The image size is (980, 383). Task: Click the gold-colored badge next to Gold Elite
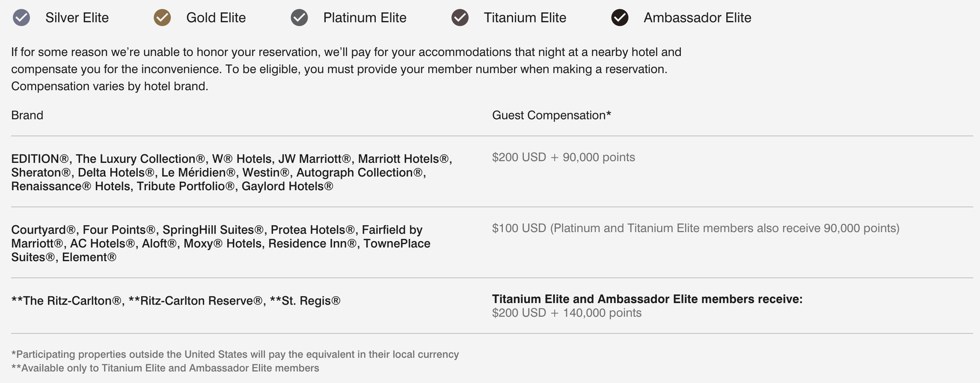pyautogui.click(x=162, y=17)
